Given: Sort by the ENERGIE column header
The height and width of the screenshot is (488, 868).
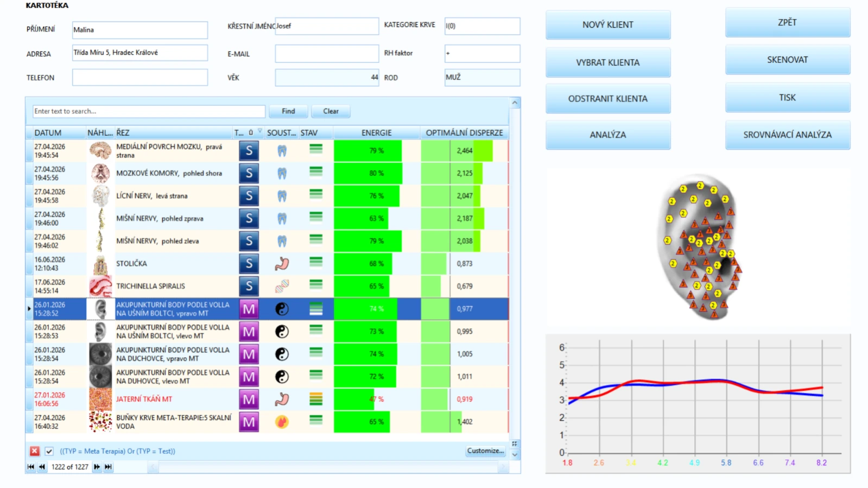Looking at the screenshot, I should pyautogui.click(x=377, y=132).
